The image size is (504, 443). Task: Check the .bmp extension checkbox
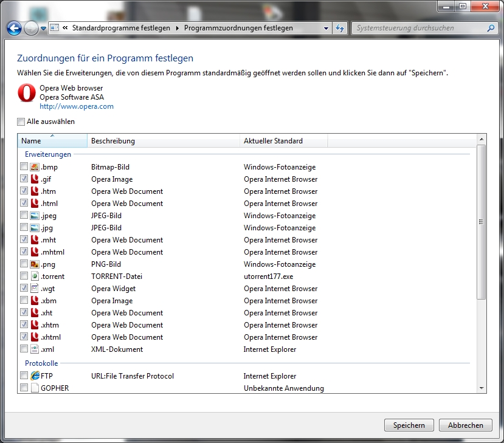24,166
